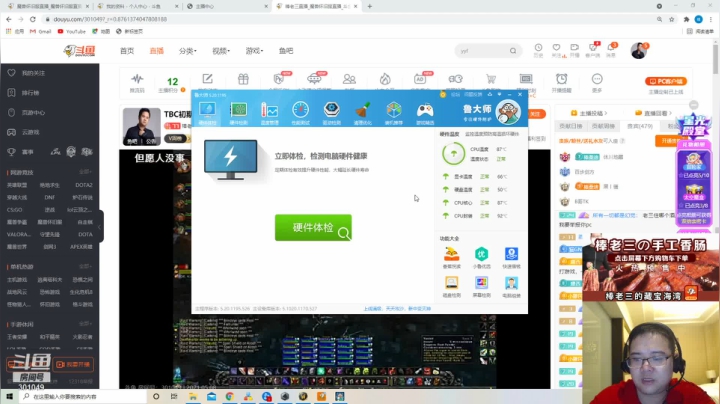Click the Lu Master cartoon mascot avatar
Viewport: 720px width, 404px height.
[x=508, y=112]
